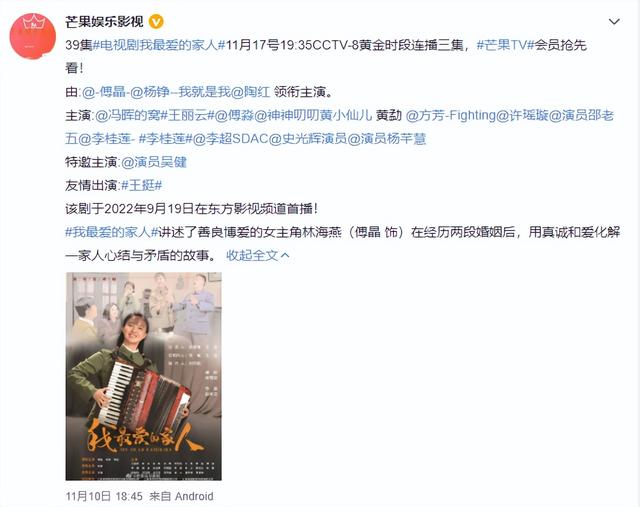The width and height of the screenshot is (640, 507).
Task: Visit the @杨铮--我就是我 mention
Action: tap(180, 92)
